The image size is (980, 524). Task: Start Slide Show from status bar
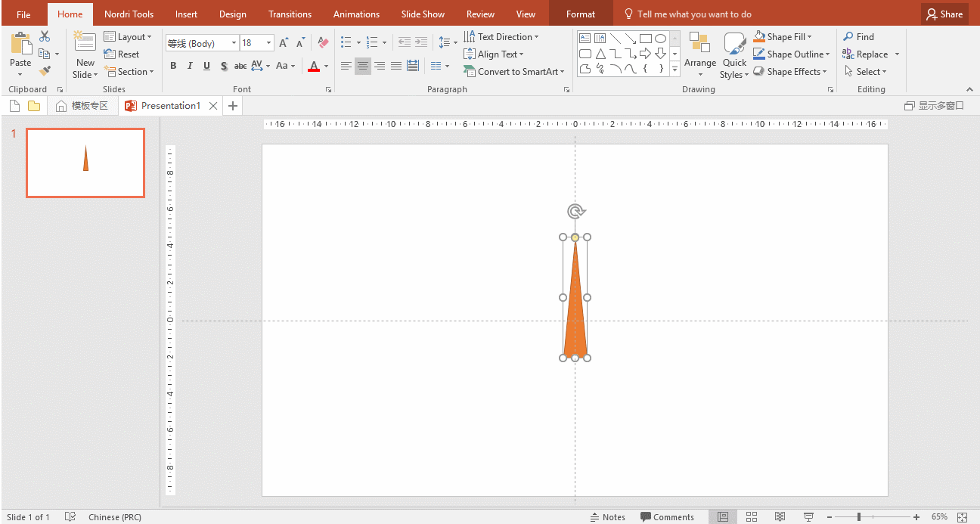(x=808, y=517)
